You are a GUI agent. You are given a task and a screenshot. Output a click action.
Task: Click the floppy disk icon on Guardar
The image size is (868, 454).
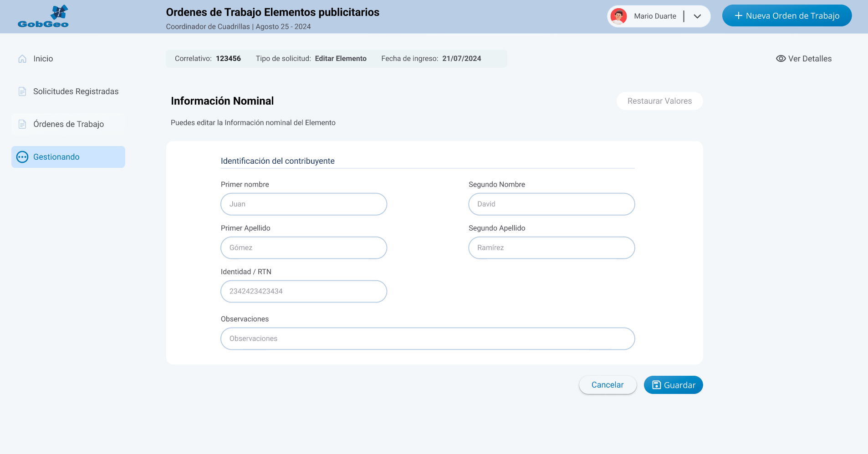pos(656,385)
